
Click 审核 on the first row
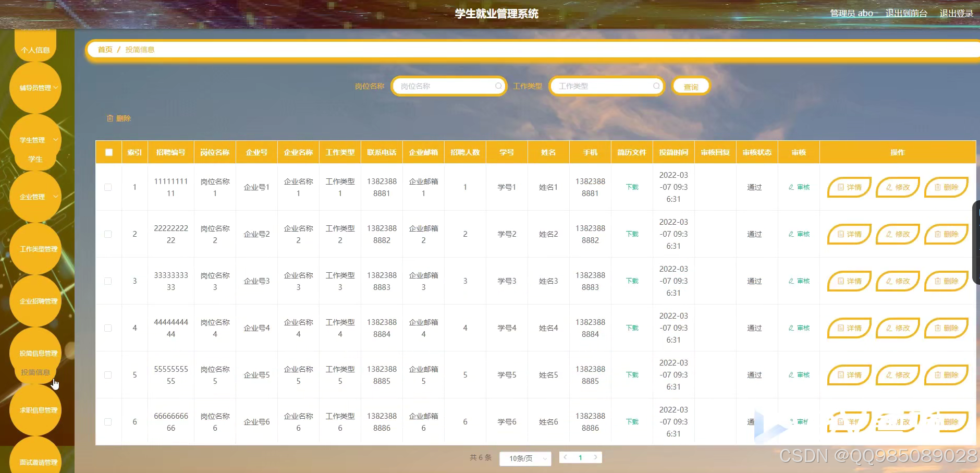(x=799, y=187)
